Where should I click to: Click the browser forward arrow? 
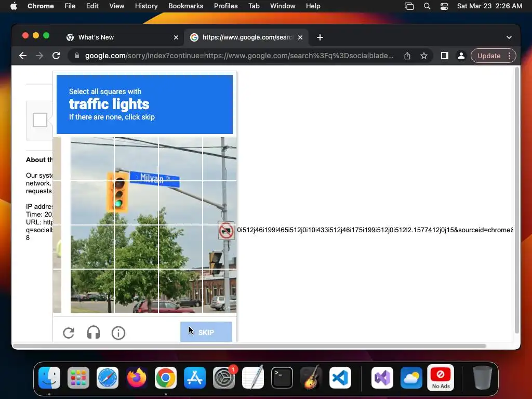pos(39,56)
